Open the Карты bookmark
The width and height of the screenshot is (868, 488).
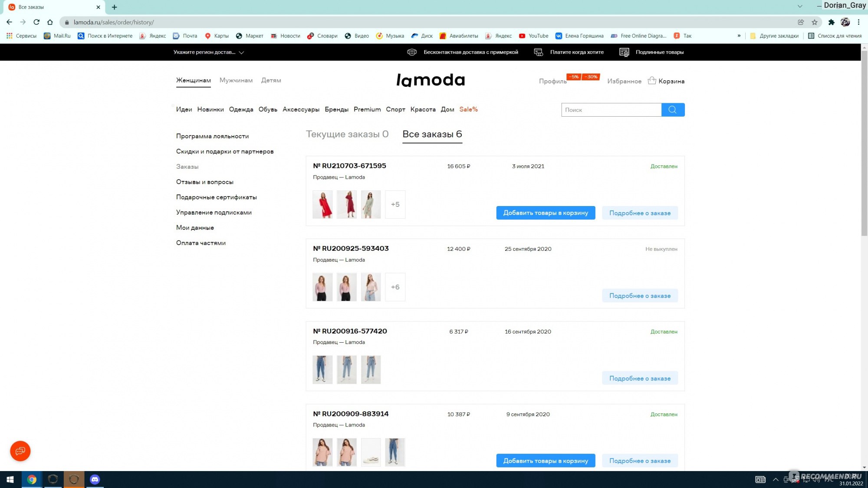(217, 36)
